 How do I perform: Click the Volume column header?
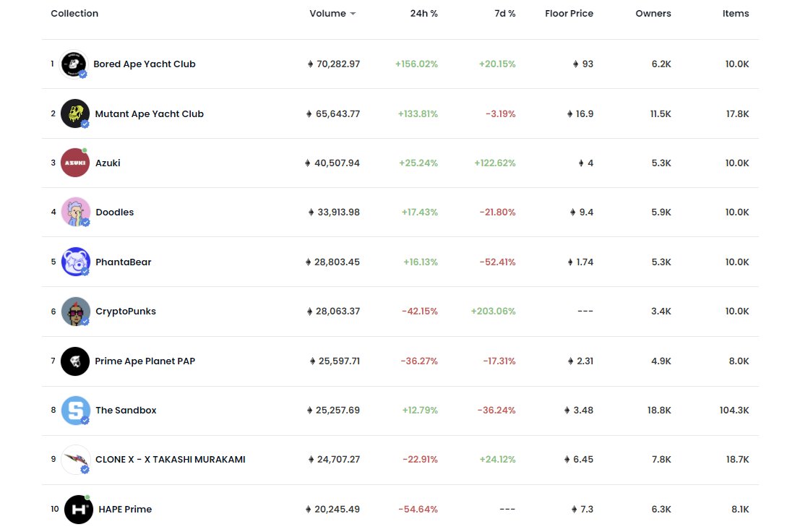327,14
